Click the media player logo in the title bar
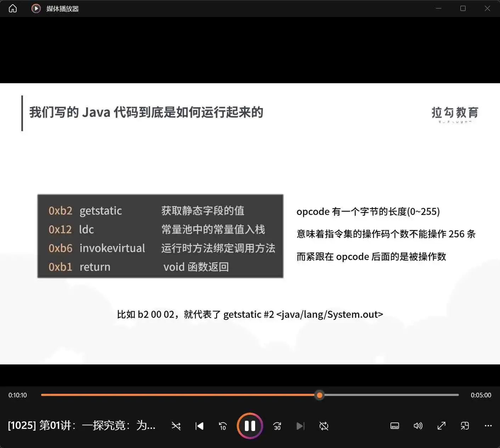 [35, 8]
